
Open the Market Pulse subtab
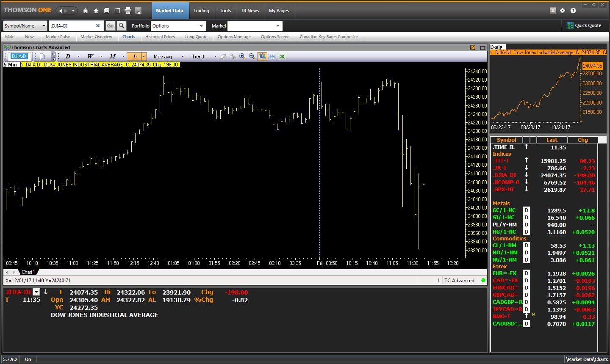point(58,37)
